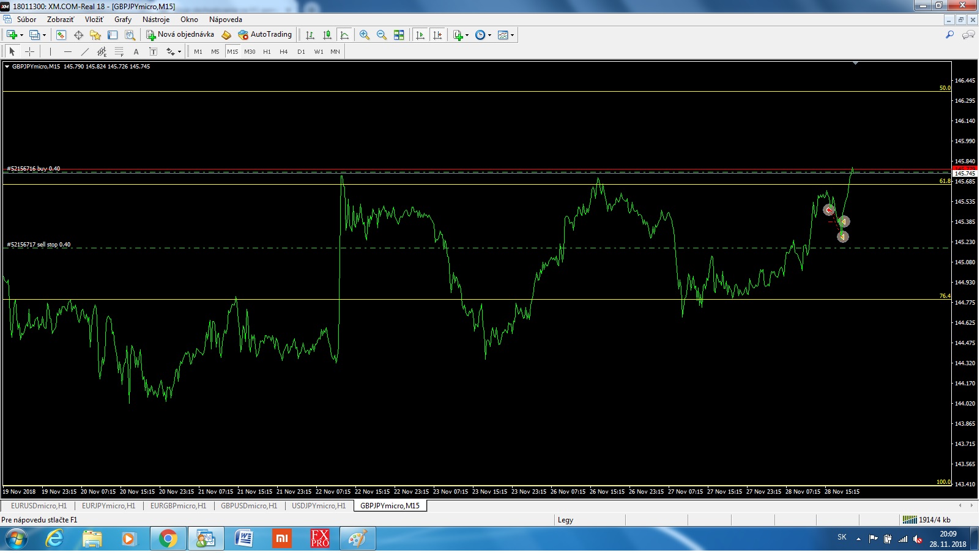Select the Fibonacci retracement tool
Screen dimensions: 980x553
(119, 52)
